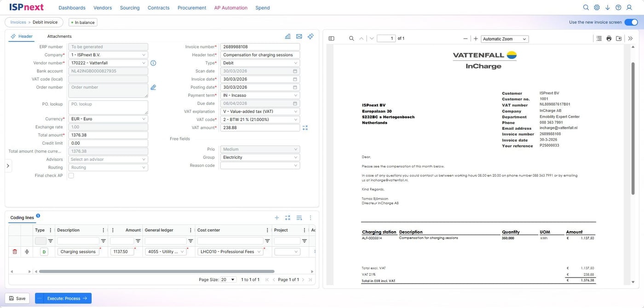Open the VAT code dropdown
The width and height of the screenshot is (644, 308).
260,120
